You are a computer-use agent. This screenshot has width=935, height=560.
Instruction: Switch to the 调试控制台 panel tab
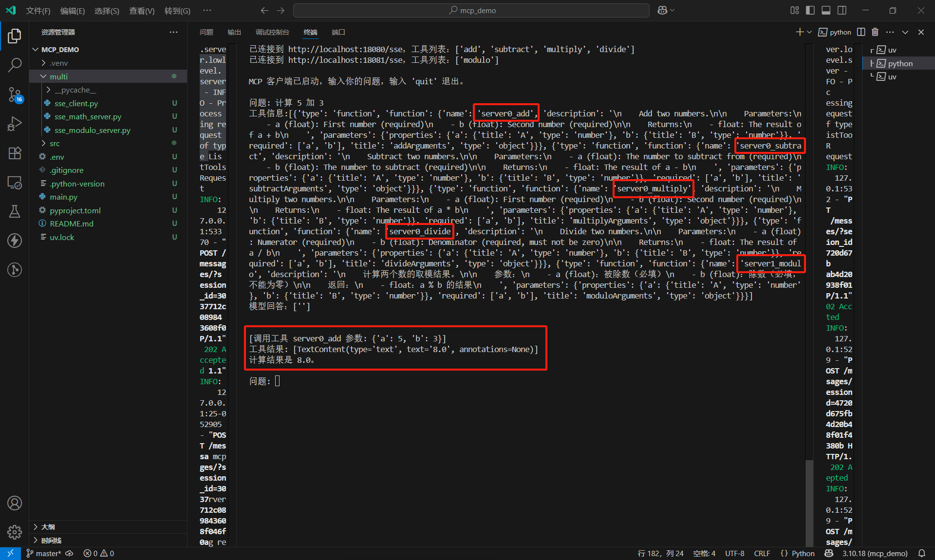point(272,32)
